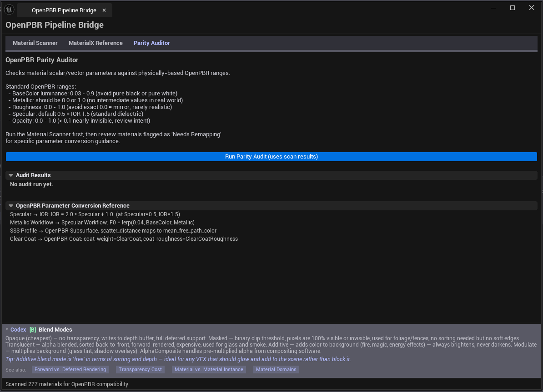The image size is (543, 392).
Task: Click the Clear Coat → OpenPBR Coat line
Action: [x=124, y=239]
